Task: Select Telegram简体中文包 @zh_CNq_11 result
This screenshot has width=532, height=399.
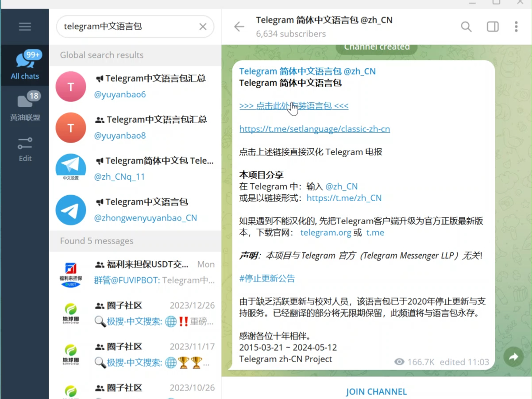Action: point(135,169)
